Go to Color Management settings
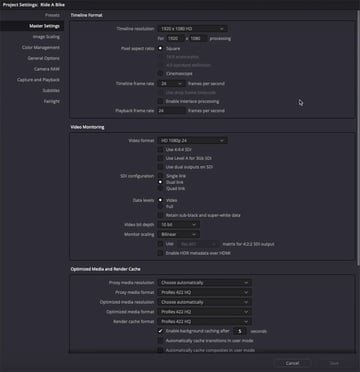360x372 pixels. [x=41, y=47]
